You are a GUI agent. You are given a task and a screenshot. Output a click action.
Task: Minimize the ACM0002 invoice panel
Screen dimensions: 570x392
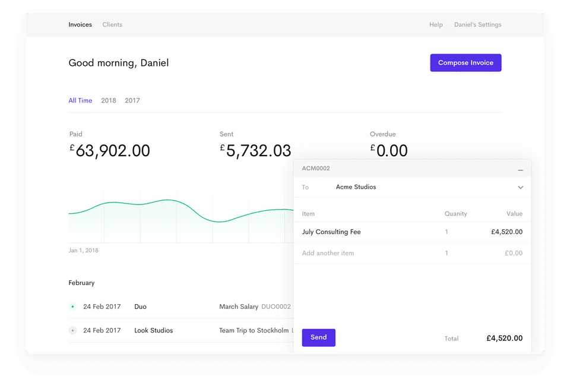coord(521,170)
